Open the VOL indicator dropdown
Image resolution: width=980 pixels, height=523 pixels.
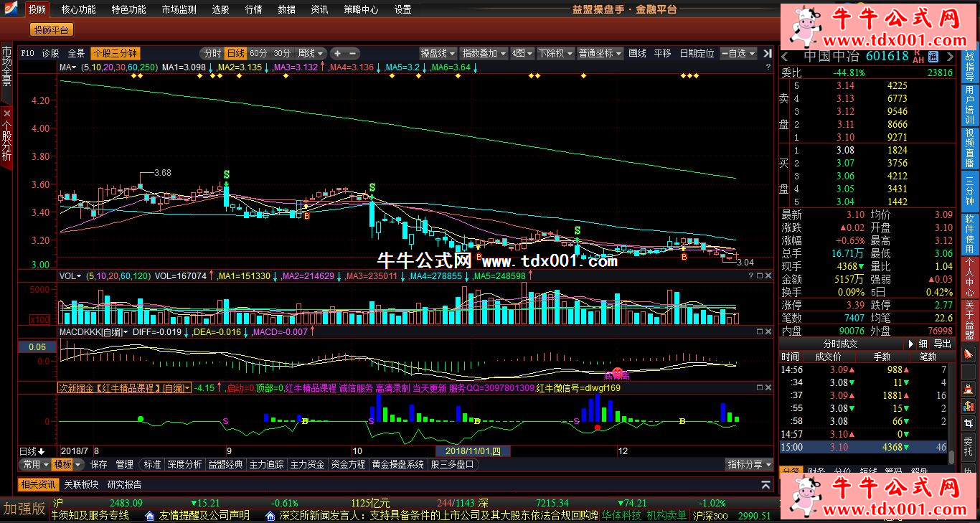[71, 275]
